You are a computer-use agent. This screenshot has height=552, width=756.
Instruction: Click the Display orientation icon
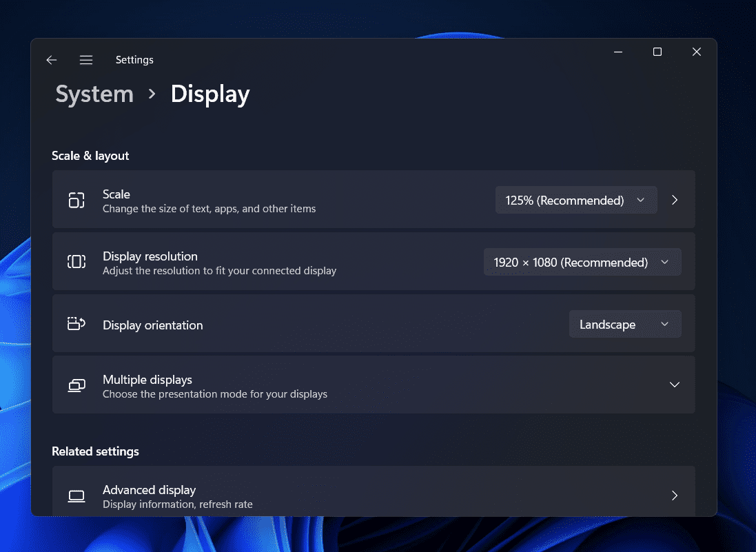[76, 324]
